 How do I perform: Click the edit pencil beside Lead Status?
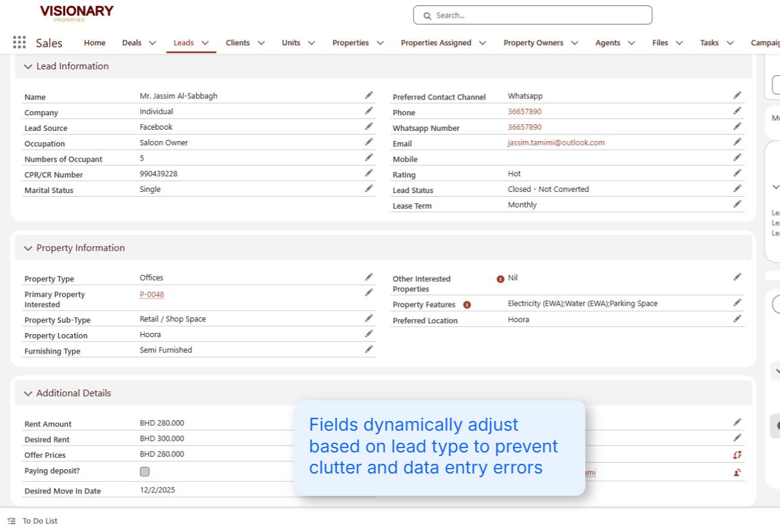click(x=737, y=188)
